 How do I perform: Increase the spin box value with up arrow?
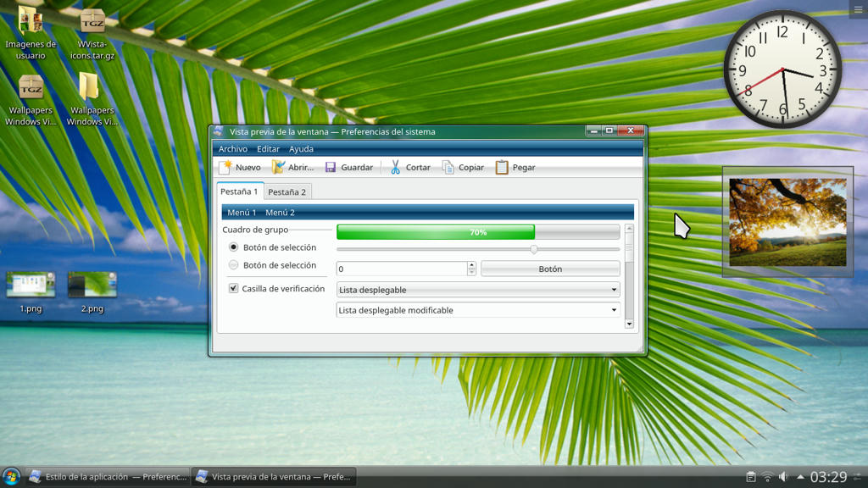[x=471, y=265]
